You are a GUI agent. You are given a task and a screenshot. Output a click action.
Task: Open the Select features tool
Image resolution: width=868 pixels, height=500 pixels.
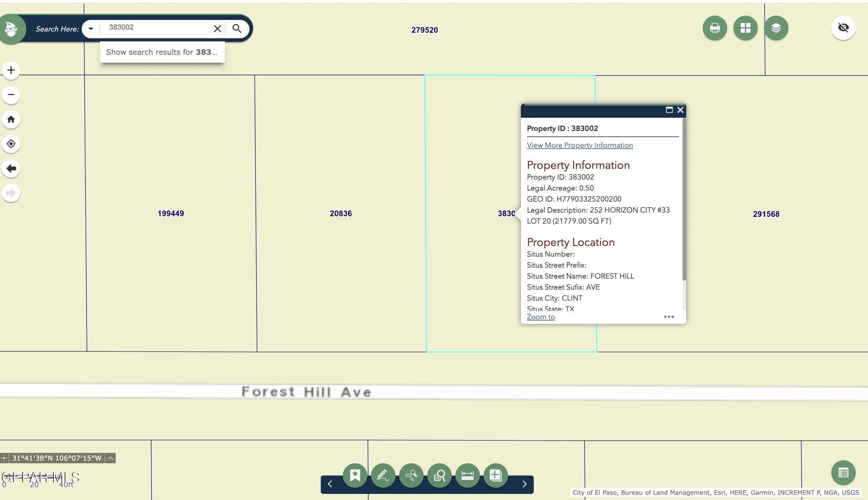(411, 475)
